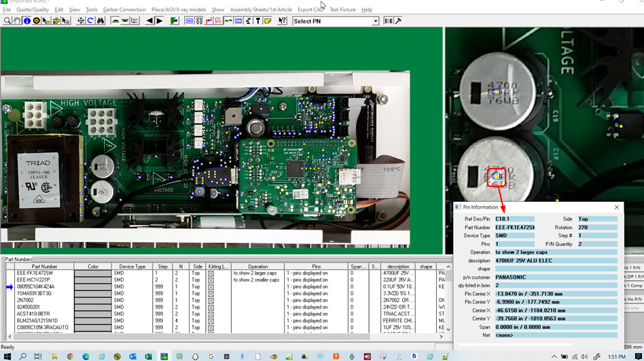
Task: Click the hammer tool icon
Action: click(x=398, y=20)
